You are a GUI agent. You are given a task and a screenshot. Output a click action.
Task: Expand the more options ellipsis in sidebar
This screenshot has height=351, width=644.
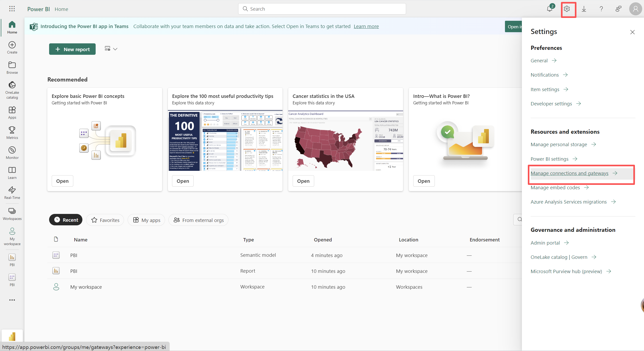[12, 300]
